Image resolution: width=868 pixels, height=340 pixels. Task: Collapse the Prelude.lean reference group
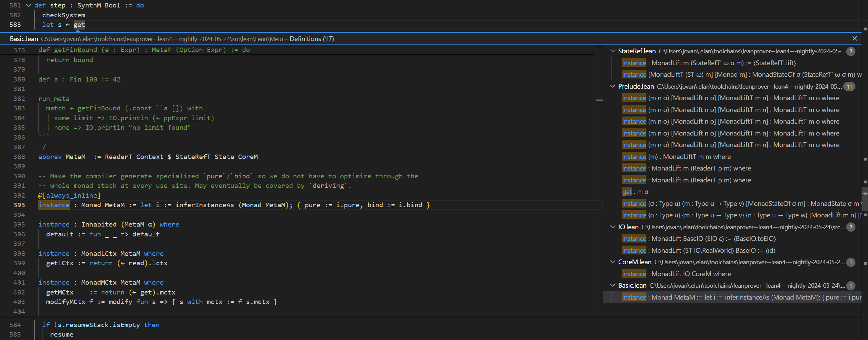click(x=612, y=86)
